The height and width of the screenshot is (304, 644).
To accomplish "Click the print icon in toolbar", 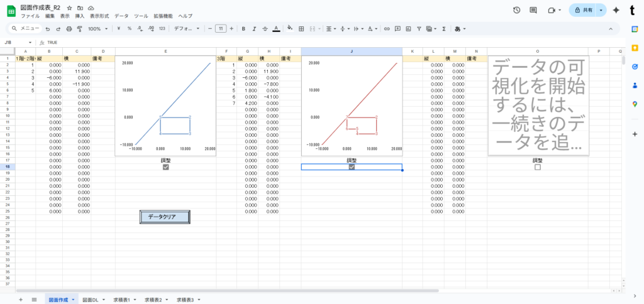I will [x=69, y=29].
